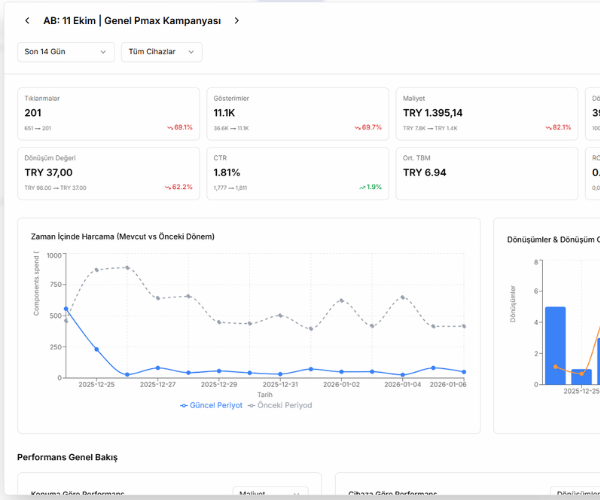Screen dimensions: 600x500
Task: Toggle the 'Güncel Periyot' legend series
Action: pos(210,405)
